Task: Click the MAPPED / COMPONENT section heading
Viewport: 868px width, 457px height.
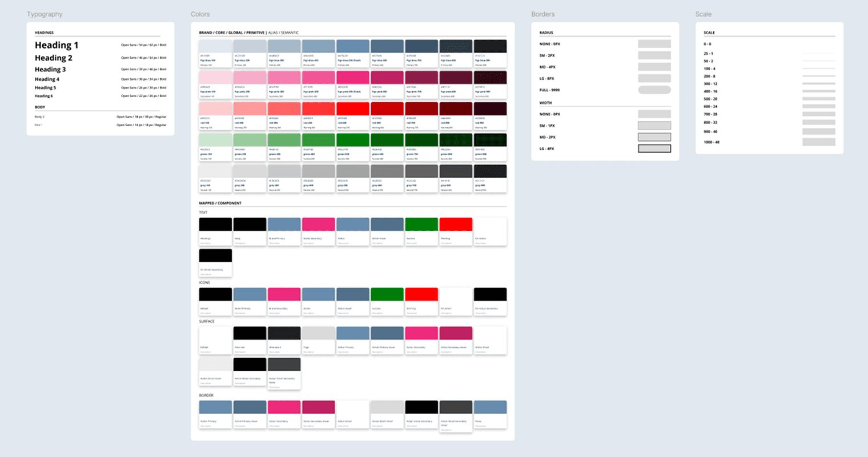Action: 220,203
